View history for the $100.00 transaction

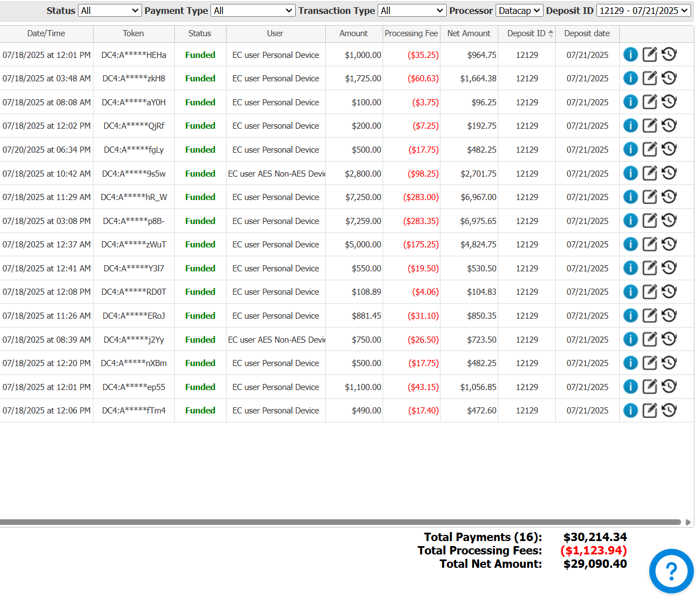pos(669,101)
